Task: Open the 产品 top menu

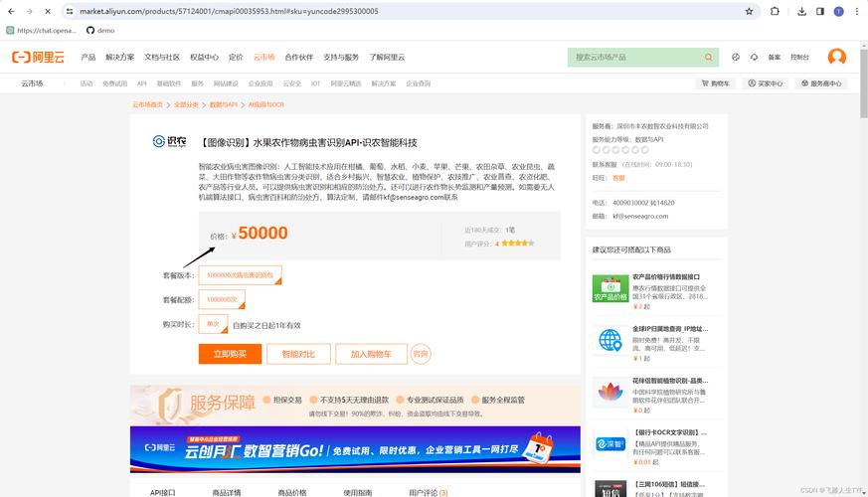Action: coord(88,57)
